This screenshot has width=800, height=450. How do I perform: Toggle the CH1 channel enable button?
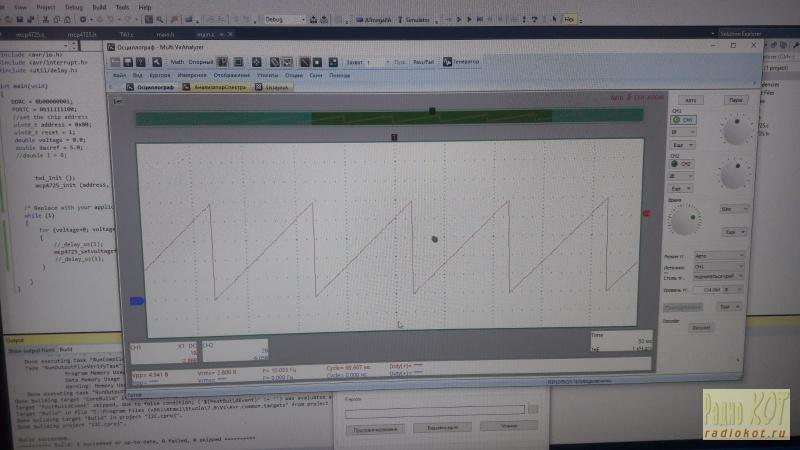681,120
